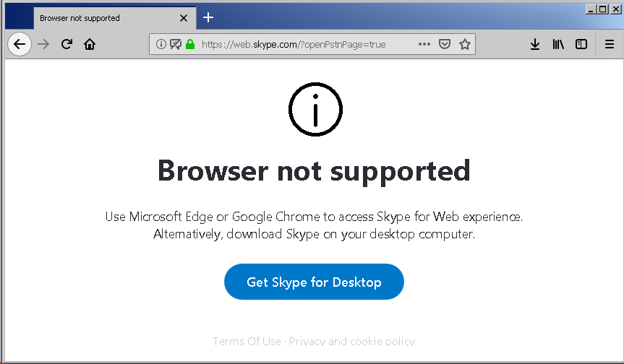Click the forward navigation arrow

(x=43, y=44)
